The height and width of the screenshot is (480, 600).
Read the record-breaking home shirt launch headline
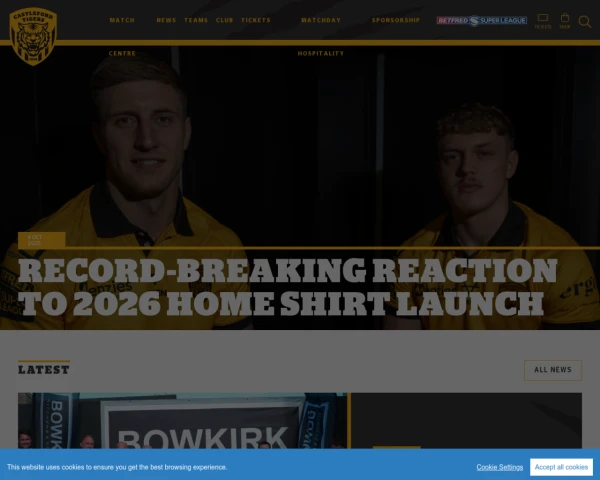click(287, 287)
